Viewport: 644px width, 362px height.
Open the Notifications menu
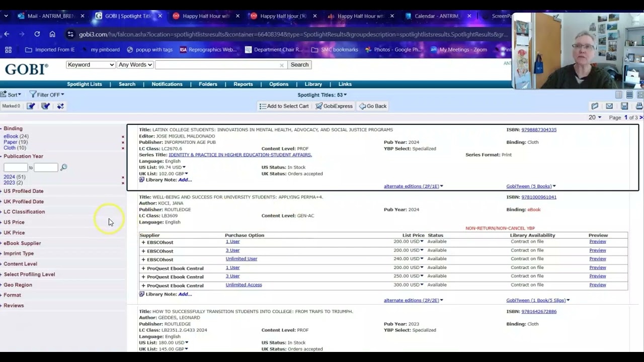coord(167,84)
